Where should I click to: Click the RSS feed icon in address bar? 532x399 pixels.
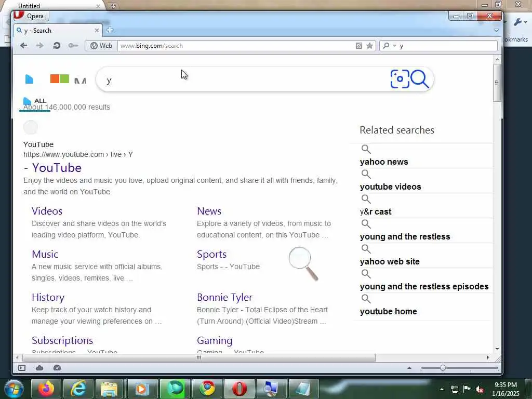(x=358, y=46)
